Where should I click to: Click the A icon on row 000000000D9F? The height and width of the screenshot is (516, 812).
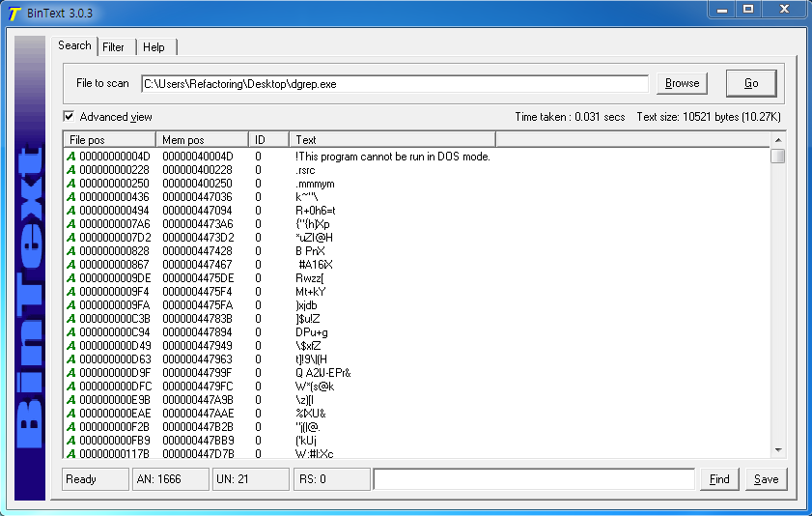tap(70, 372)
